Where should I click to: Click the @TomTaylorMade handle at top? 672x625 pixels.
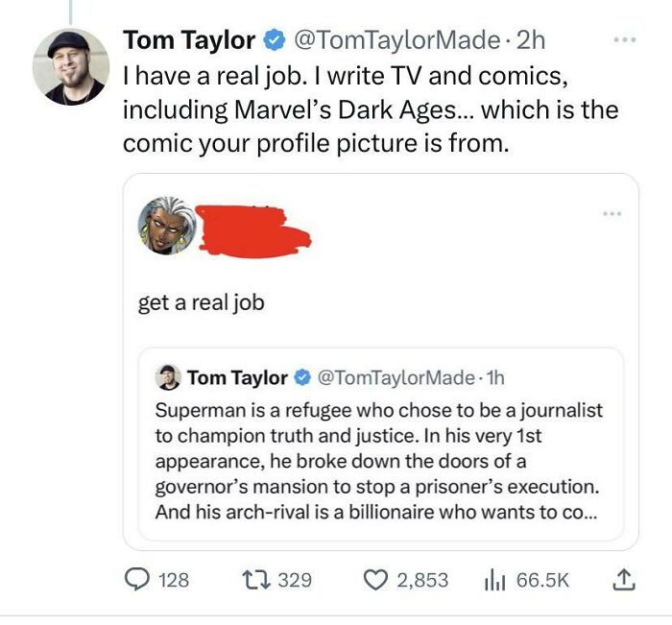(396, 40)
